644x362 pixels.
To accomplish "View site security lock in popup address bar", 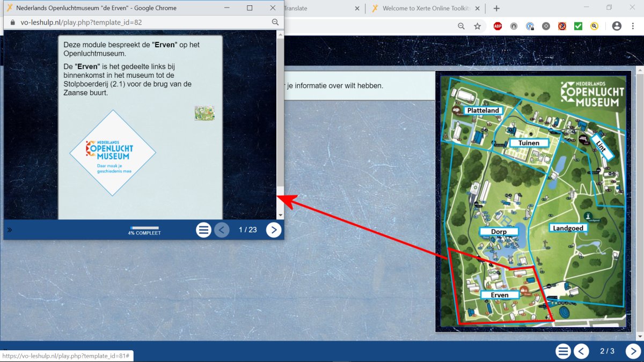I will (x=12, y=23).
